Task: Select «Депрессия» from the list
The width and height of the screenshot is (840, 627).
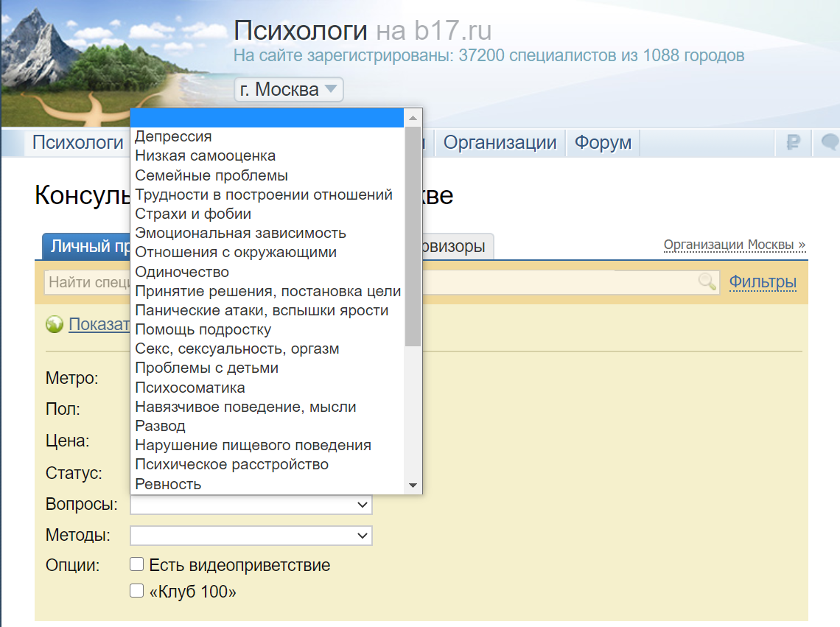Action: [x=173, y=136]
